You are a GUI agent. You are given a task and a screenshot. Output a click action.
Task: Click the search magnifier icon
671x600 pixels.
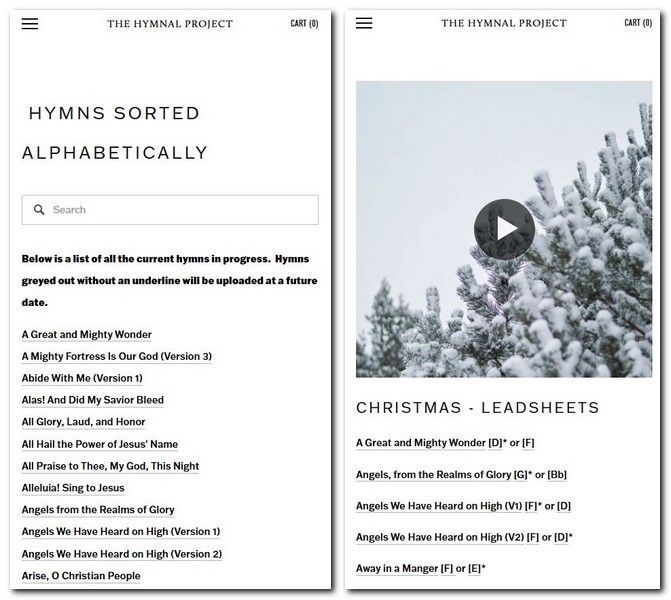pos(39,210)
